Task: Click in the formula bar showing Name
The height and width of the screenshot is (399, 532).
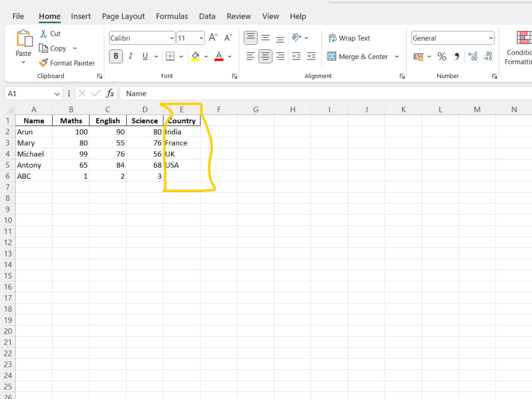Action: tap(326, 93)
